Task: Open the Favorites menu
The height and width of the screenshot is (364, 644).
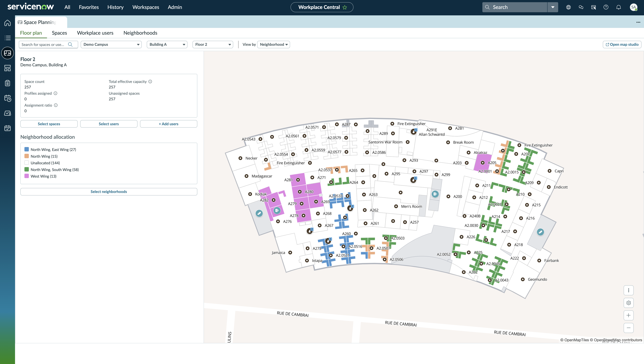Action: (x=89, y=7)
